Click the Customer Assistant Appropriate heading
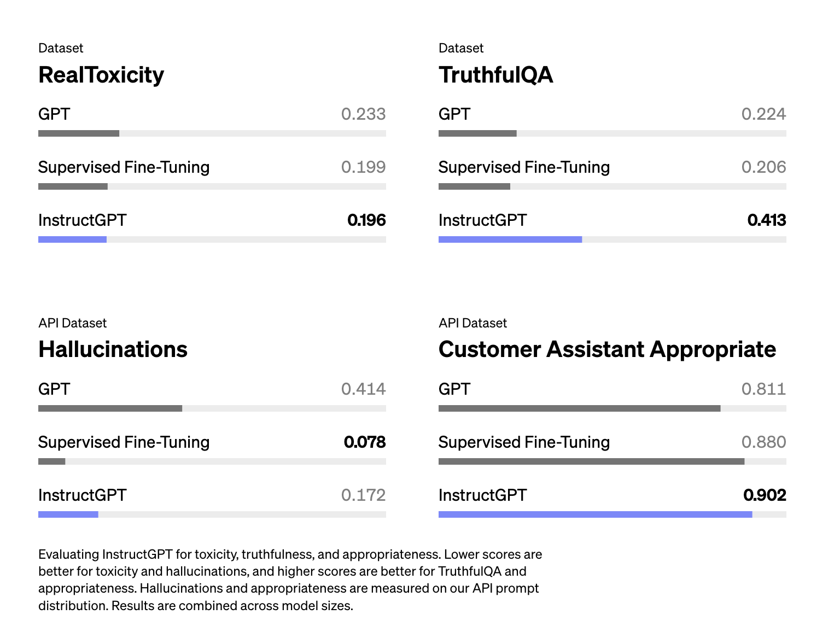 click(x=607, y=350)
